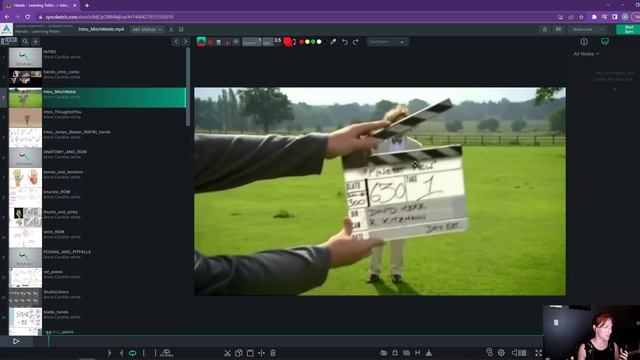Open the comments speech bubble panel
Image resolution: width=640 pixels, height=360 pixels.
605,42
